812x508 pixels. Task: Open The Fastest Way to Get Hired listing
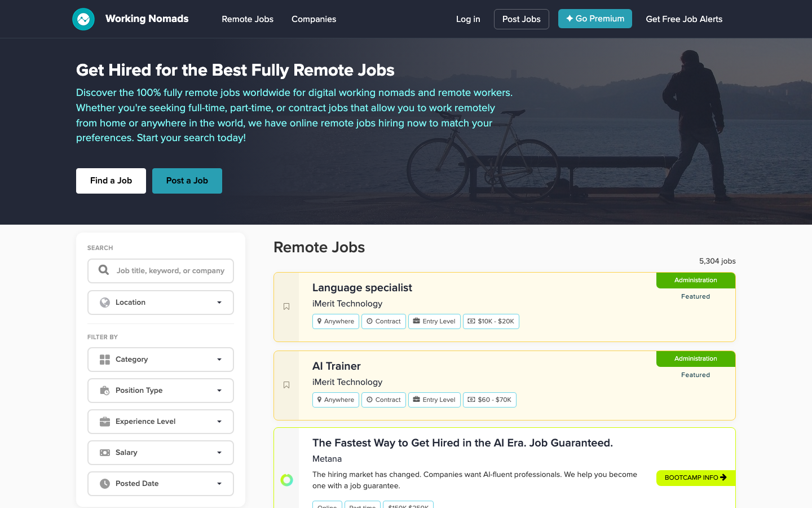click(x=462, y=443)
